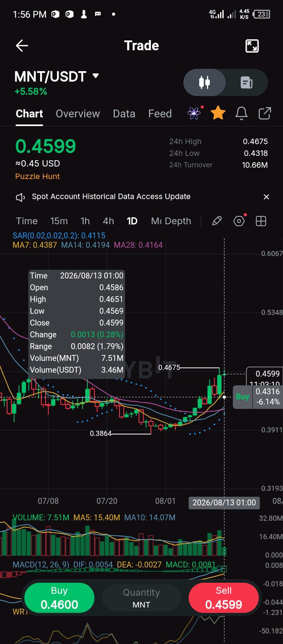
Task: Go back using the left arrow
Action: click(x=22, y=46)
